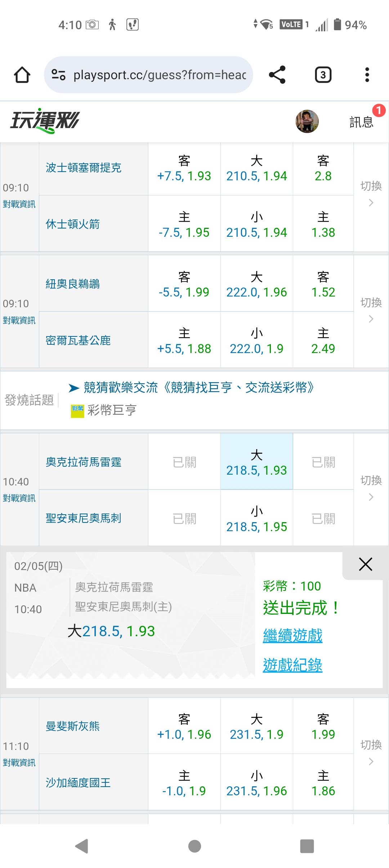
Task: Open the tab switcher showing 3 tabs
Action: [323, 75]
